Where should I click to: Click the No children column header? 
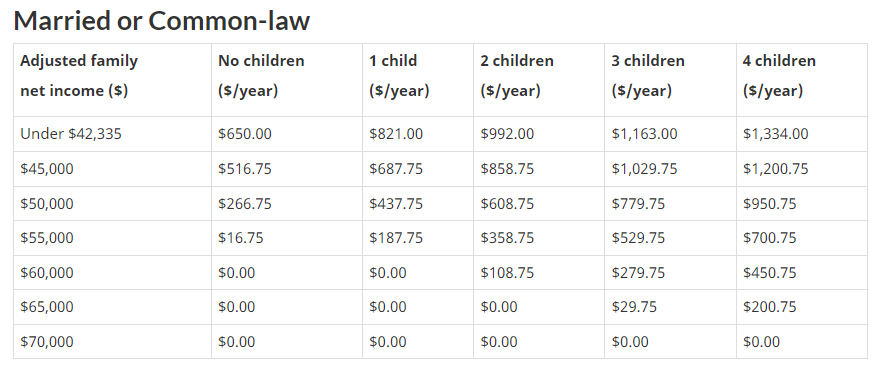(x=261, y=76)
